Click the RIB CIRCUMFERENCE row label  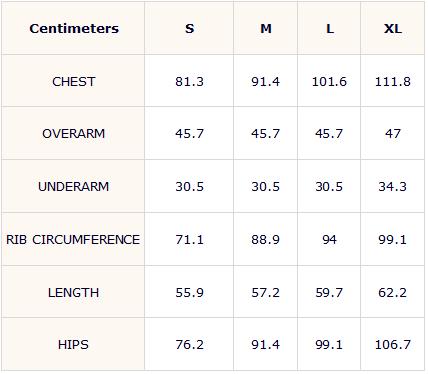pyautogui.click(x=73, y=240)
